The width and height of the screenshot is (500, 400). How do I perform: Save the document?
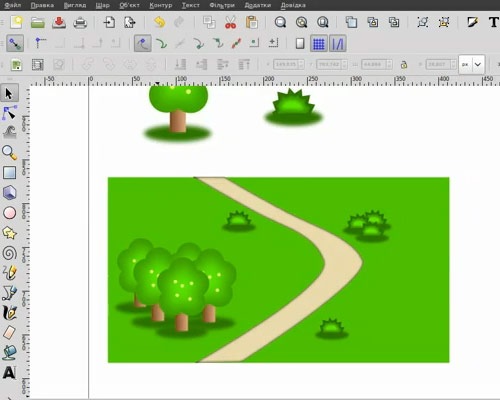tap(59, 22)
